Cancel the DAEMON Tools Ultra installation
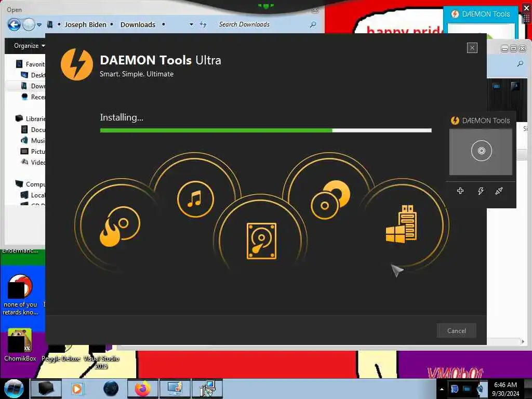Viewport: 532px width, 399px height. [456, 330]
